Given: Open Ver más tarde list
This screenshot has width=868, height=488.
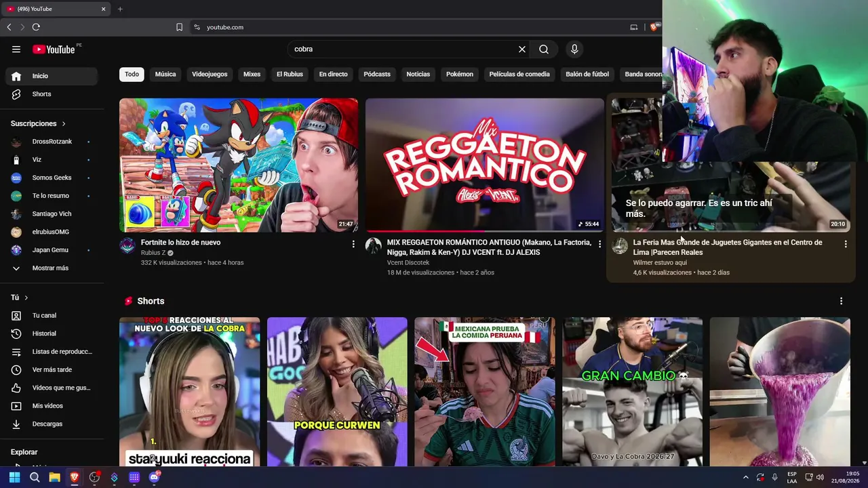Looking at the screenshot, I should (52, 369).
